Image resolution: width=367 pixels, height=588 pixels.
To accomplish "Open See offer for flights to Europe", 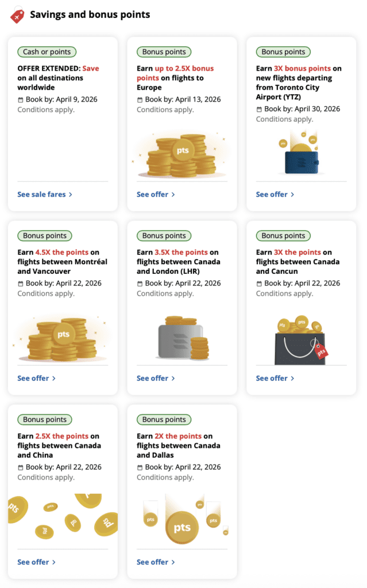I will coord(156,195).
